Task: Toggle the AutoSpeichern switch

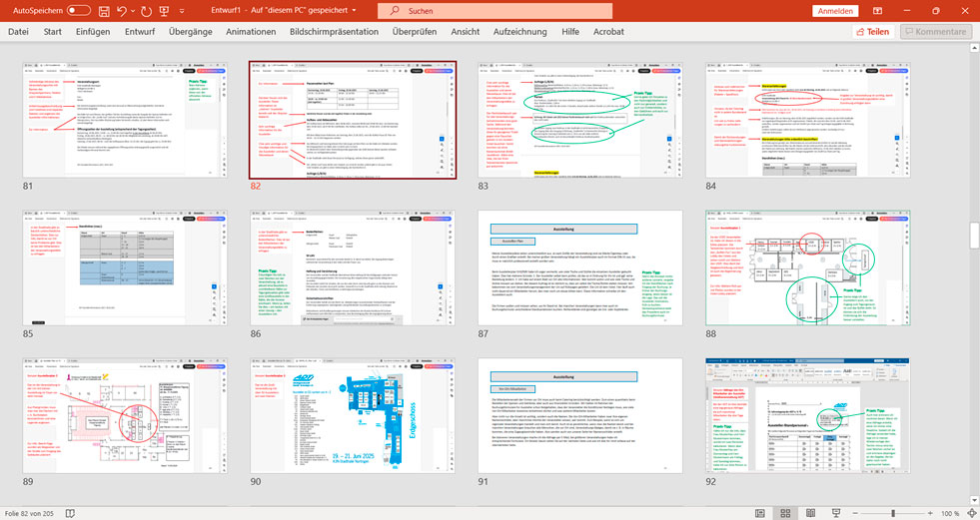Action: (x=79, y=10)
